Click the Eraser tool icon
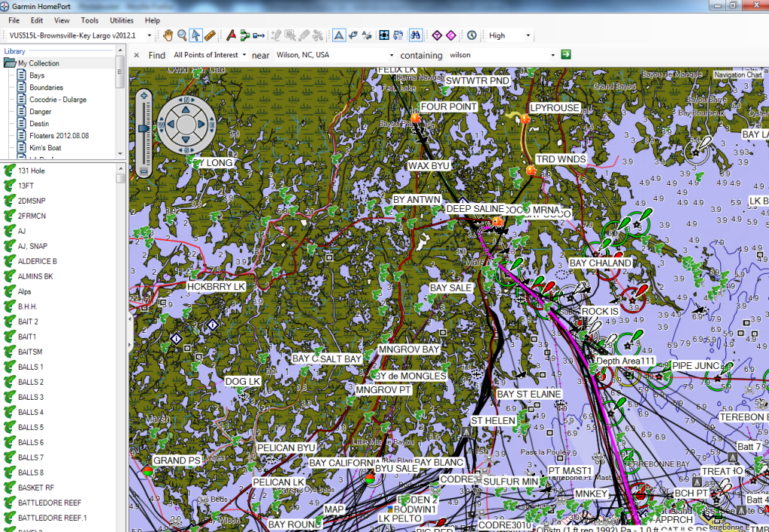 coord(304,35)
